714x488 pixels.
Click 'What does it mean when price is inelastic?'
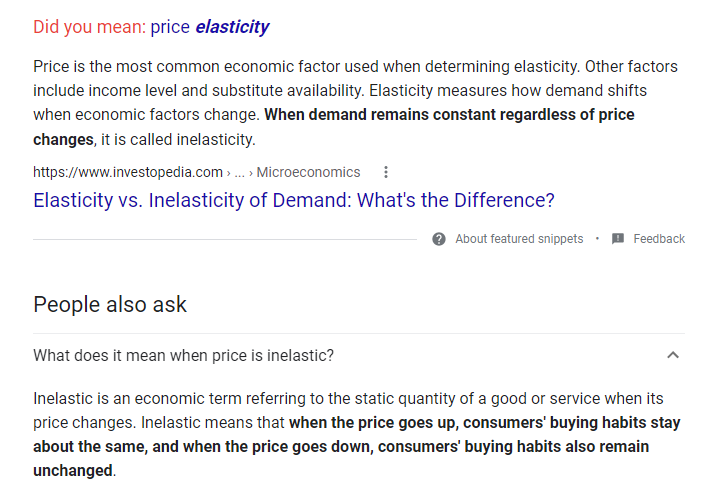[x=183, y=355]
